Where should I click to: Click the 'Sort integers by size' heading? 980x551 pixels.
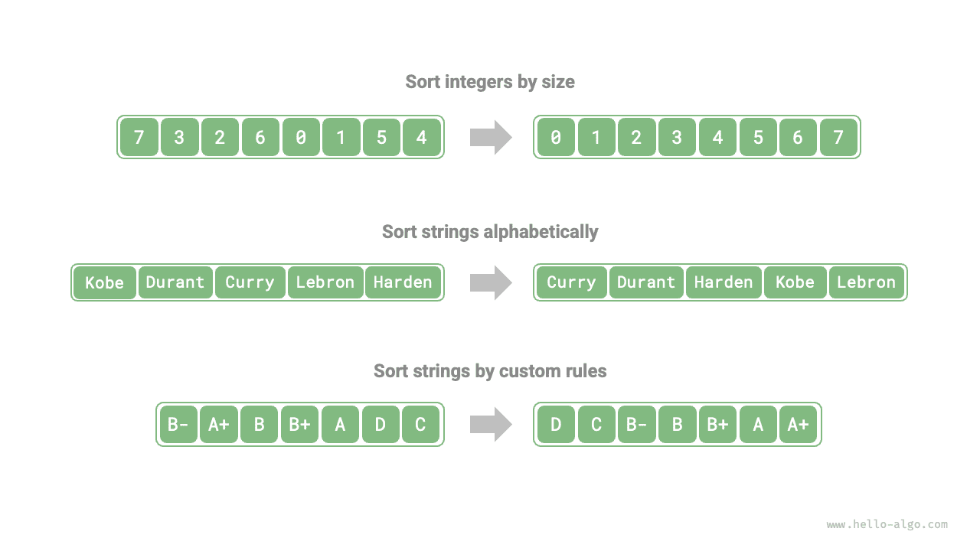(x=490, y=82)
